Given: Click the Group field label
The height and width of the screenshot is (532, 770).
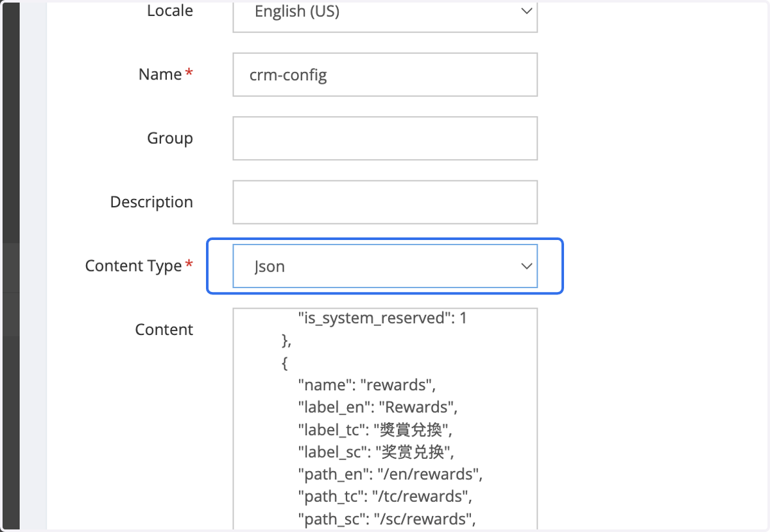Looking at the screenshot, I should pos(170,139).
